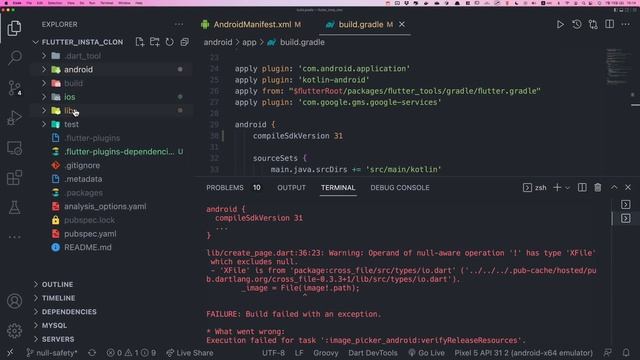
Task: Open terminal launch profile dropdown arrow
Action: [x=567, y=188]
